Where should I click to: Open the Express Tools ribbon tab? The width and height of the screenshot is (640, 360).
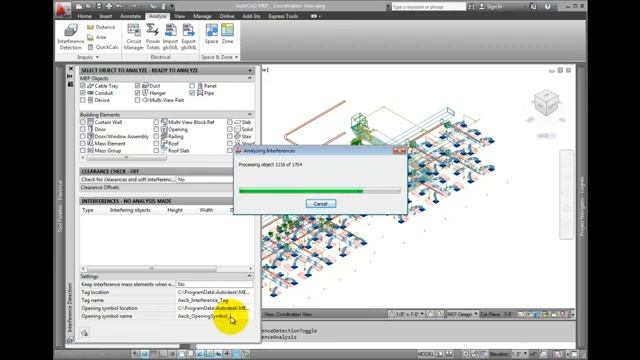283,16
